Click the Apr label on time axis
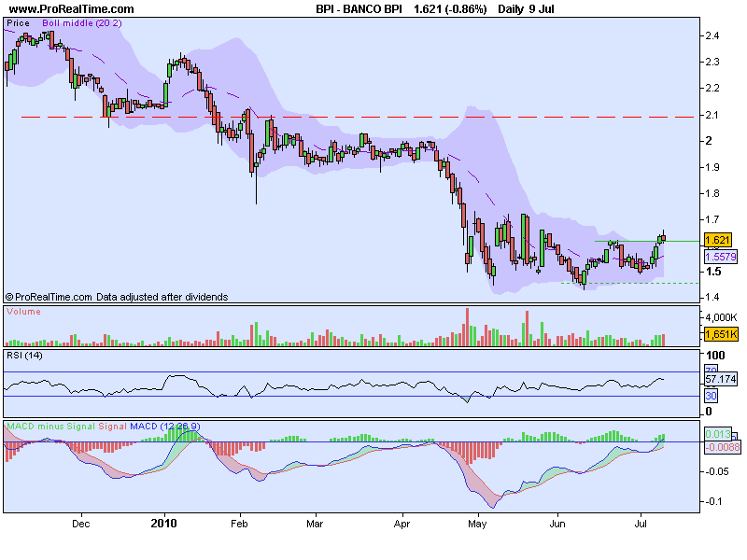 (402, 524)
